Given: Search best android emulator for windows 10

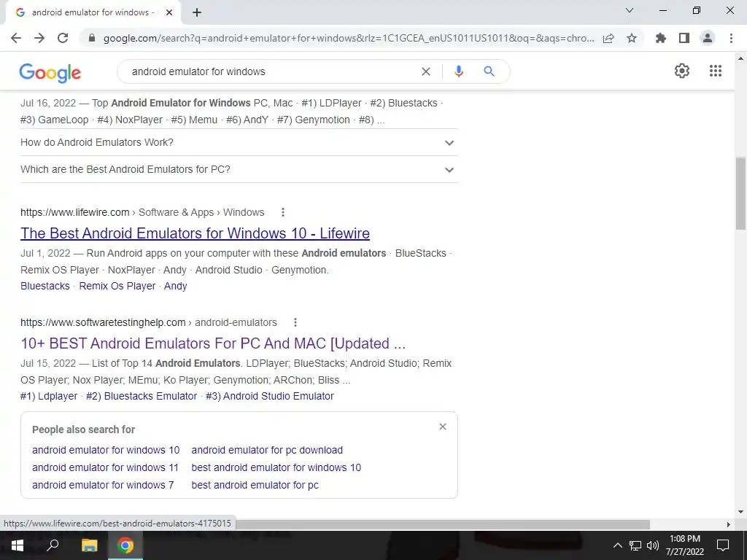Looking at the screenshot, I should 276,467.
